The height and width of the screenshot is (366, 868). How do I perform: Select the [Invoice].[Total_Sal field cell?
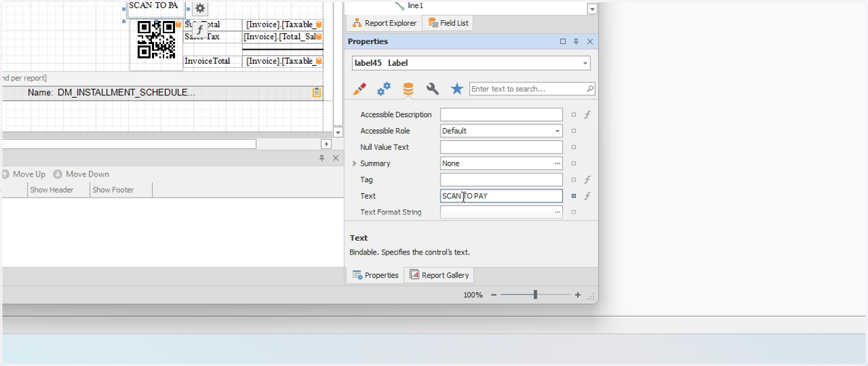283,36
